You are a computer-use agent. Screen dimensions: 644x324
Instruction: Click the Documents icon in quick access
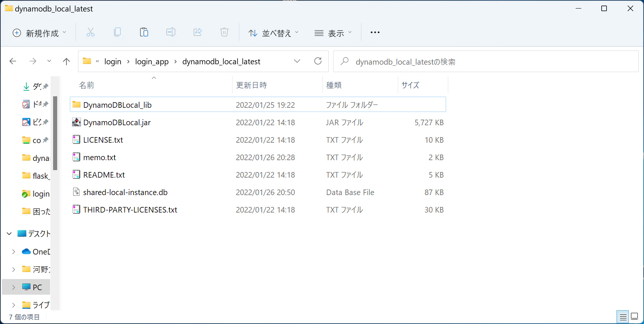[x=26, y=104]
